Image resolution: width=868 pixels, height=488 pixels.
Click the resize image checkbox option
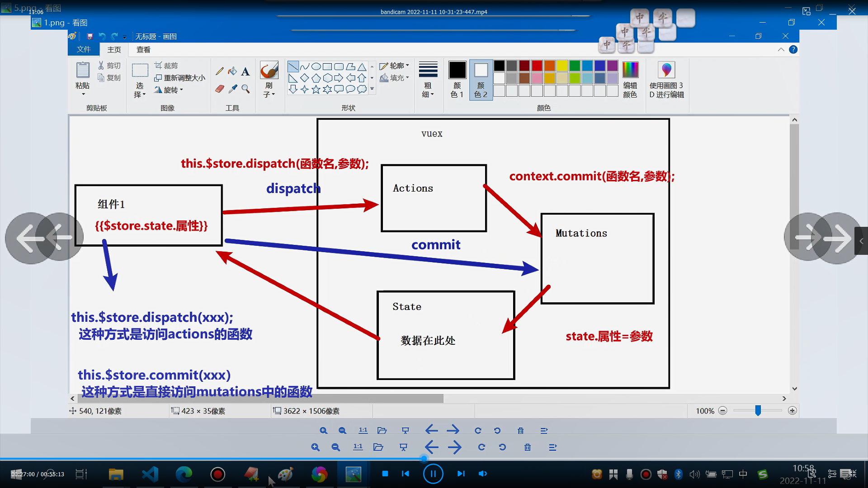tap(179, 77)
